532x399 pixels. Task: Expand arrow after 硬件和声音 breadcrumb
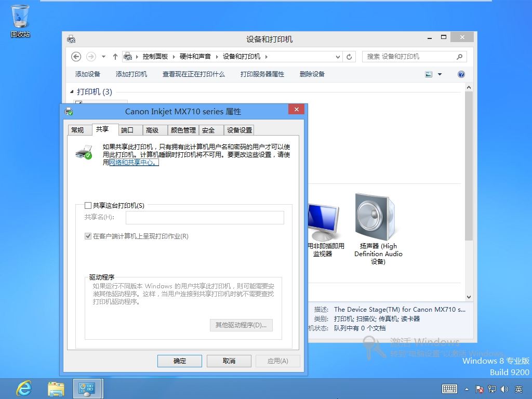click(x=217, y=57)
